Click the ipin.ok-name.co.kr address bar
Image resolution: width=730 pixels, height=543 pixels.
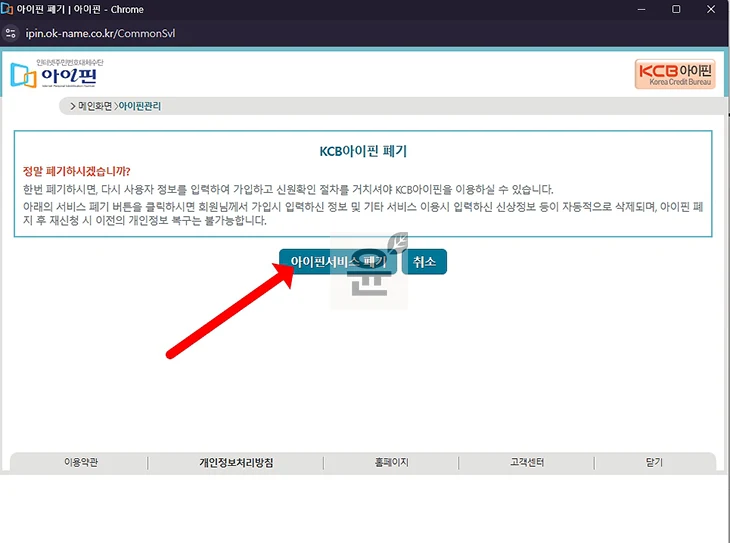pos(100,33)
